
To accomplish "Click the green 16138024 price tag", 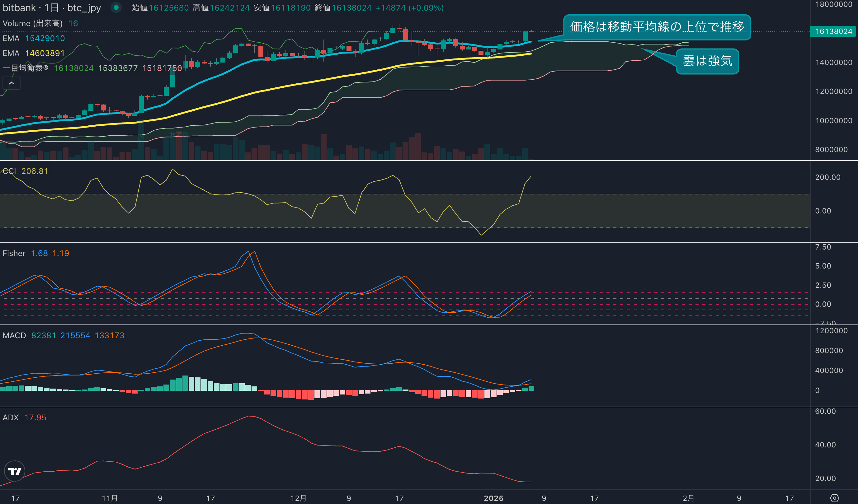I will pos(833,31).
